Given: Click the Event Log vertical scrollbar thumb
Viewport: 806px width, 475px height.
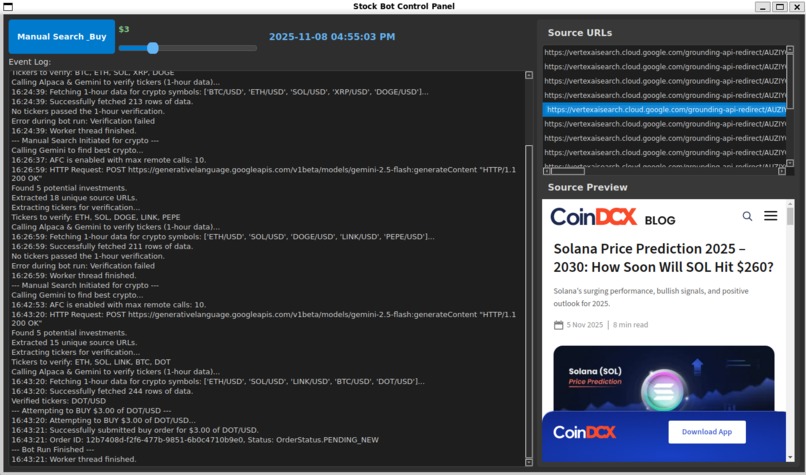Looking at the screenshot, I should (x=529, y=301).
